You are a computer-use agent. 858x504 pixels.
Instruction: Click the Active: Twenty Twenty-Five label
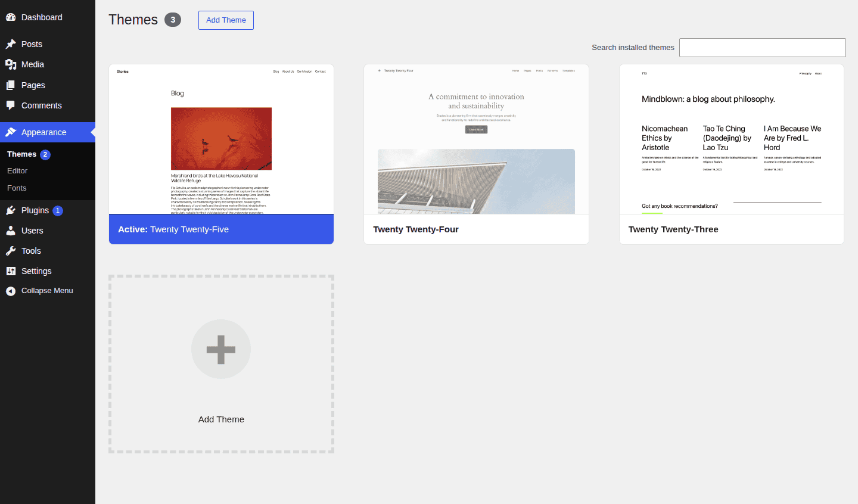173,229
